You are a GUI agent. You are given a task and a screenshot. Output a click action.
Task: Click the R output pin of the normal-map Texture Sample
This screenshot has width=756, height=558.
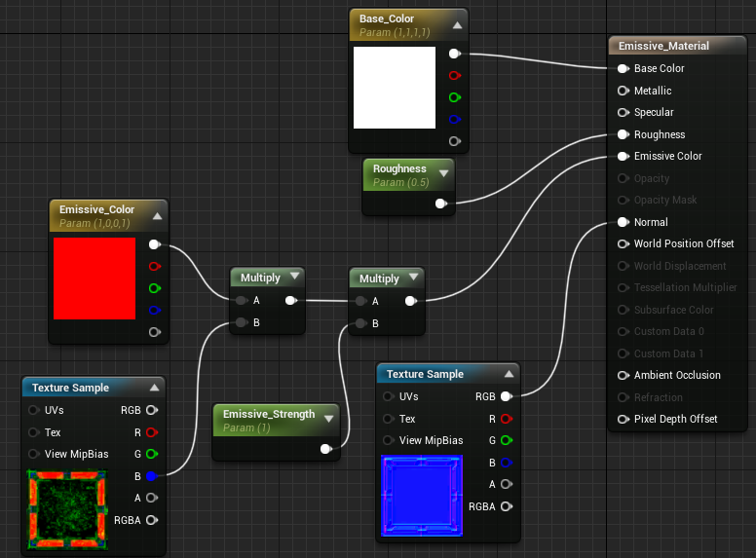507,419
